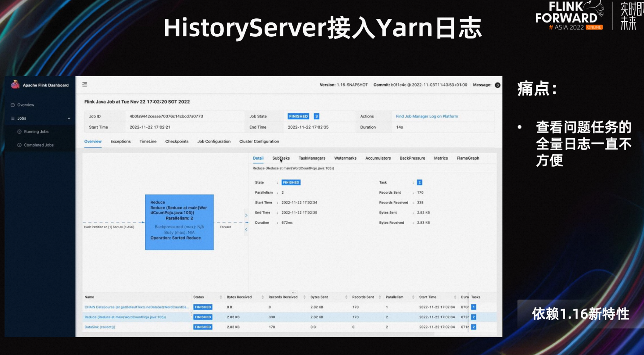
Task: Sort table by Start Time column
Action: 455,297
